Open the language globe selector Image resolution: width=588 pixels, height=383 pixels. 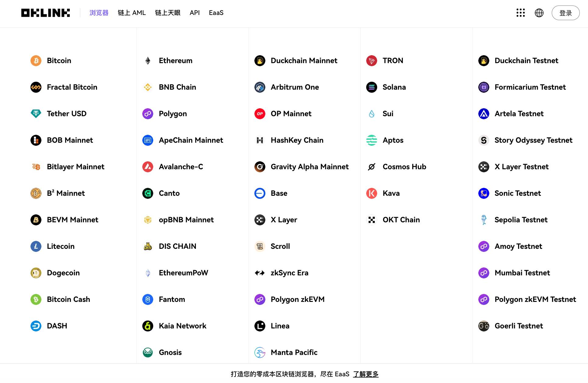pos(539,13)
